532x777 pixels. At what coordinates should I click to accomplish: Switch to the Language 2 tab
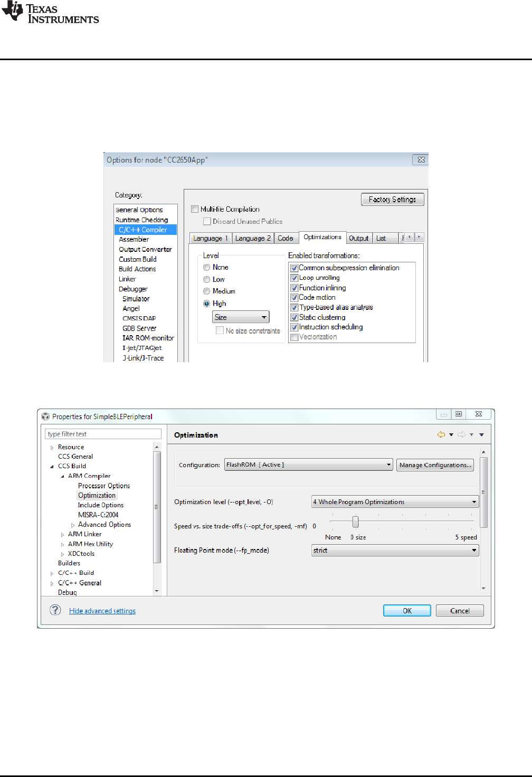pyautogui.click(x=253, y=238)
